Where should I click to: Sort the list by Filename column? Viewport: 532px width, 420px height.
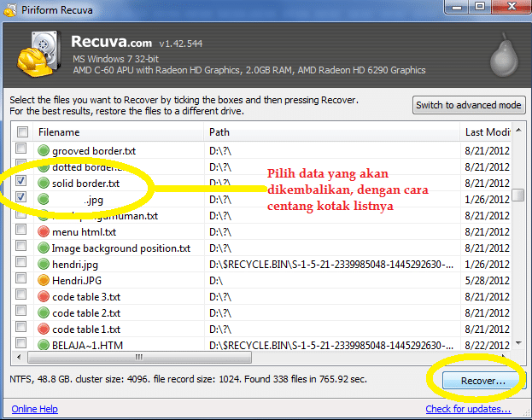pos(119,132)
